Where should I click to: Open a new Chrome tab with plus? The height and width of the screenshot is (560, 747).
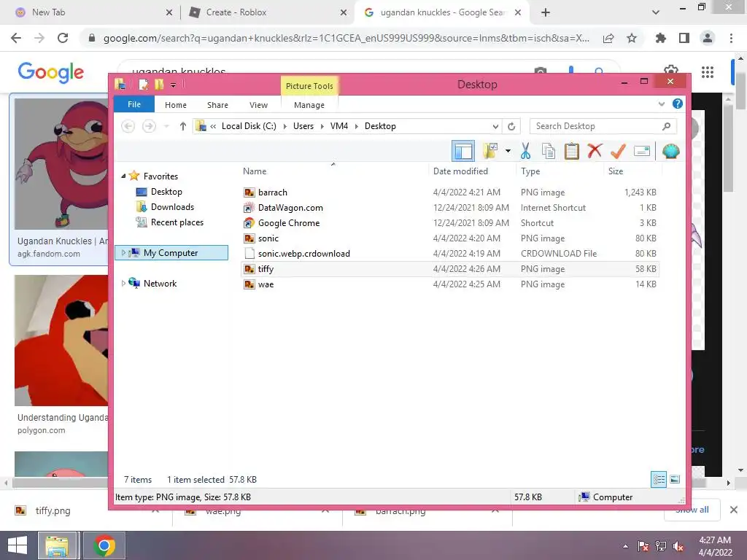click(x=546, y=13)
